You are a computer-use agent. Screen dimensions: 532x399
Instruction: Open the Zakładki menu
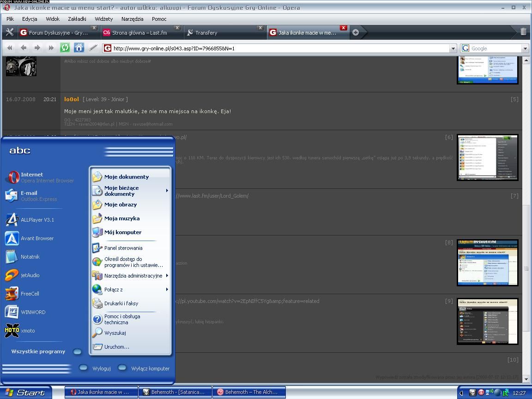(x=77, y=19)
